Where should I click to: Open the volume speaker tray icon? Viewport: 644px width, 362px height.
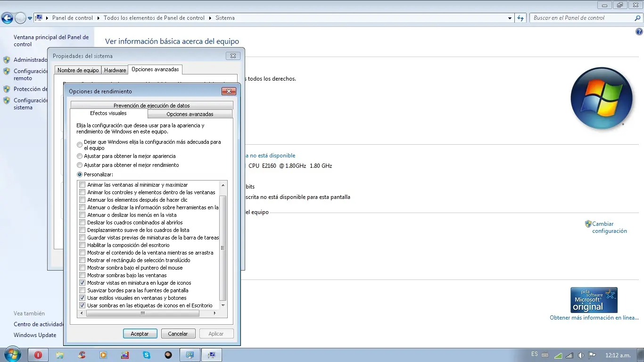[x=581, y=355]
